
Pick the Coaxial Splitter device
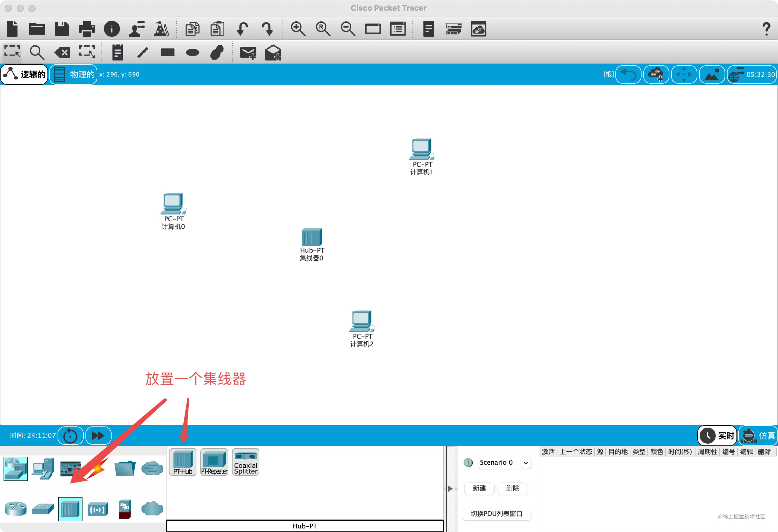click(246, 462)
